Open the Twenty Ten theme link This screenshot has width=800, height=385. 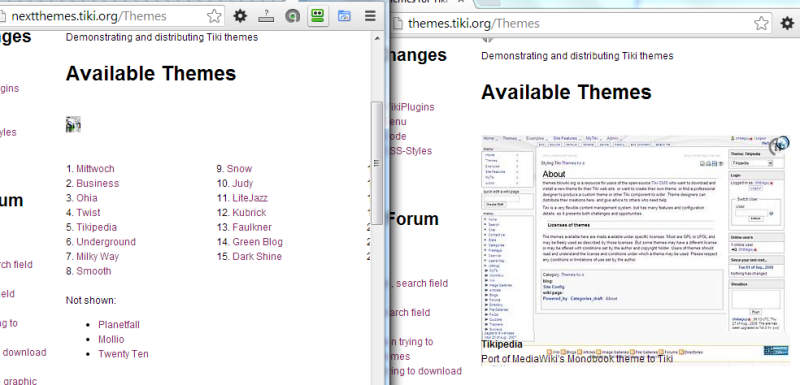tap(123, 354)
